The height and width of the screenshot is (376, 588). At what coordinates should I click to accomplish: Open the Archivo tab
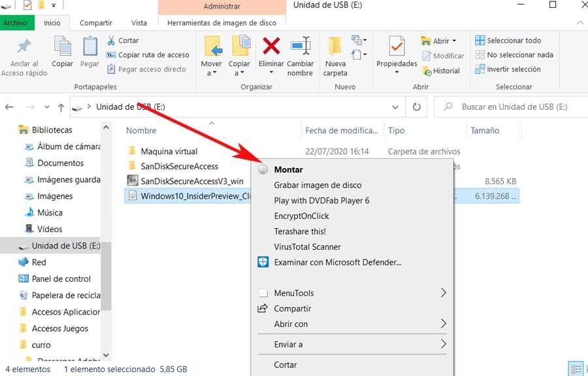click(15, 23)
